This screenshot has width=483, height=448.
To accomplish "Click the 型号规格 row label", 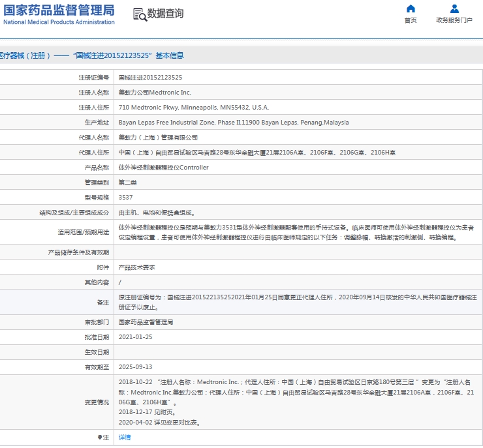I will point(97,198).
